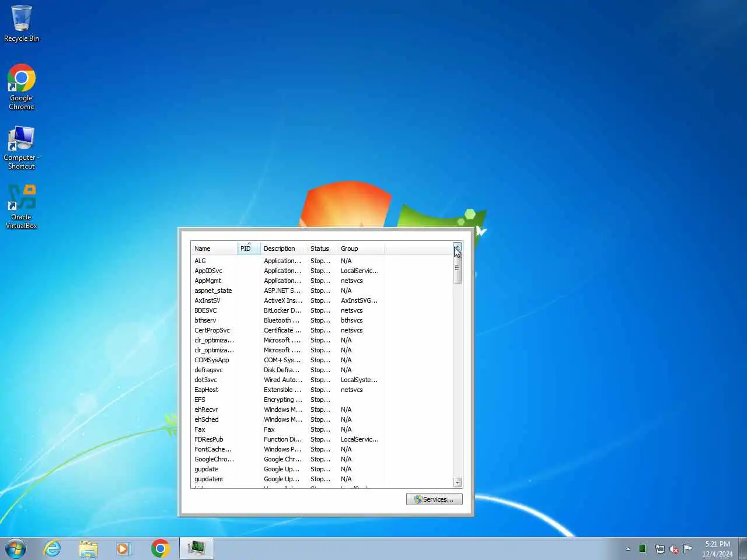The image size is (747, 560).
Task: Launch Internet Explorer from the taskbar
Action: tap(53, 549)
